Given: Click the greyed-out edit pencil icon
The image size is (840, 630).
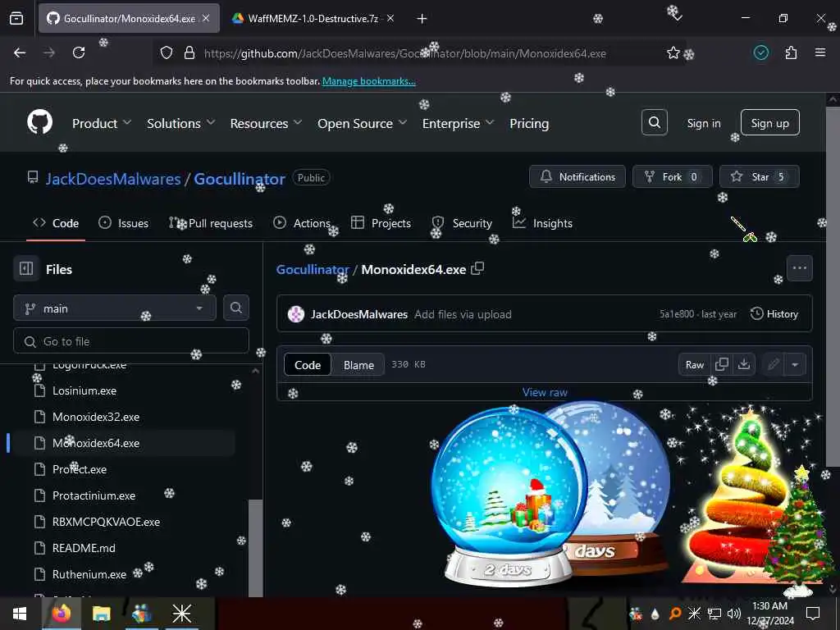Looking at the screenshot, I should pos(773,364).
